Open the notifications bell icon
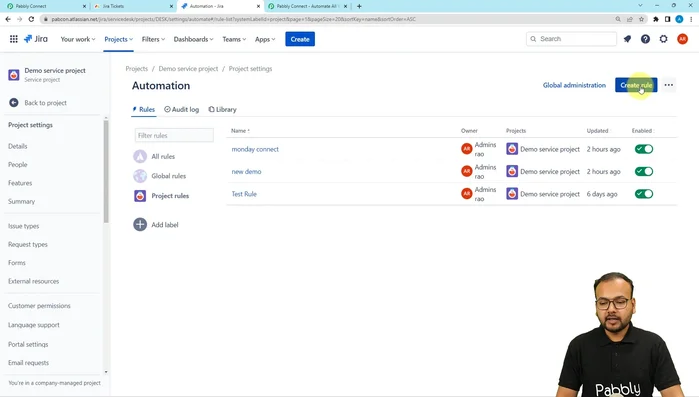 [627, 39]
